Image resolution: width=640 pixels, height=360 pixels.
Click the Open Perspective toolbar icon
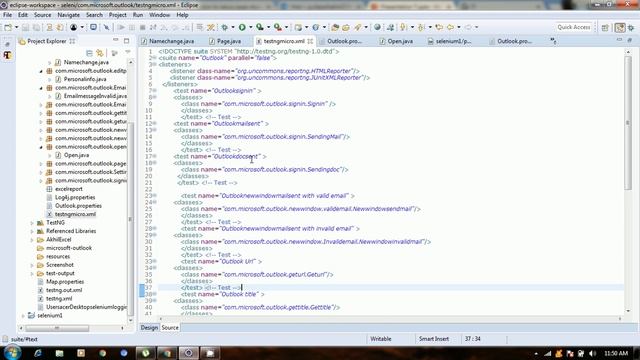click(x=605, y=28)
